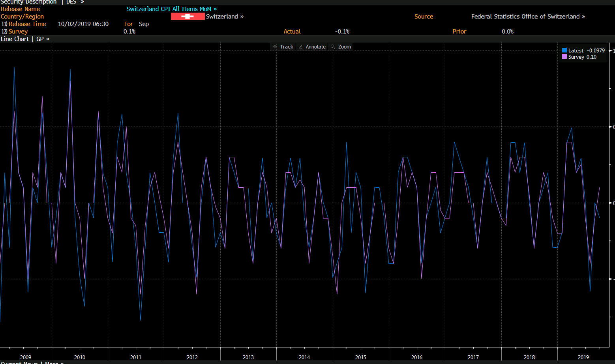Click the 2015 x-axis label
The width and height of the screenshot is (615, 364).
tap(361, 357)
